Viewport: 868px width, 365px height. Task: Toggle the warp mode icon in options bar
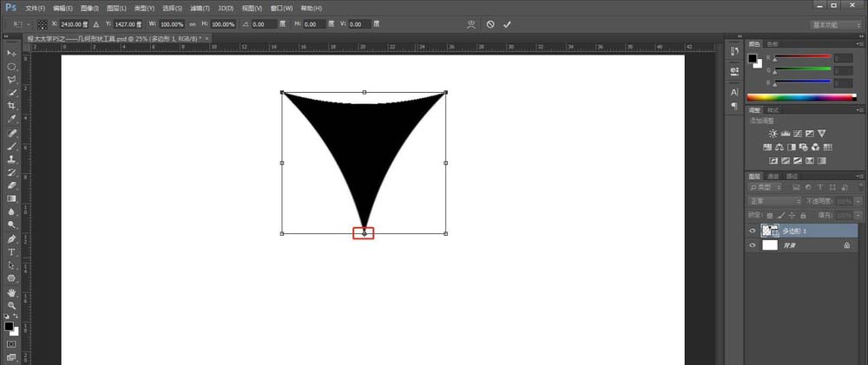tap(471, 24)
